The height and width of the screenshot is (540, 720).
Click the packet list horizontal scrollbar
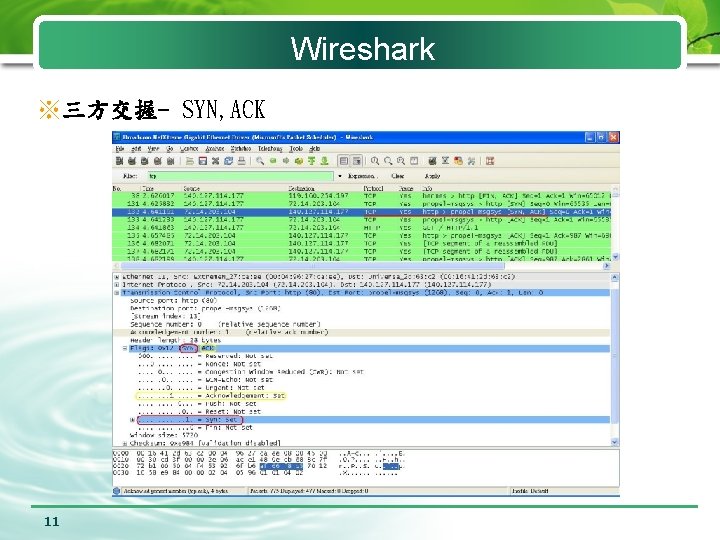click(312, 266)
